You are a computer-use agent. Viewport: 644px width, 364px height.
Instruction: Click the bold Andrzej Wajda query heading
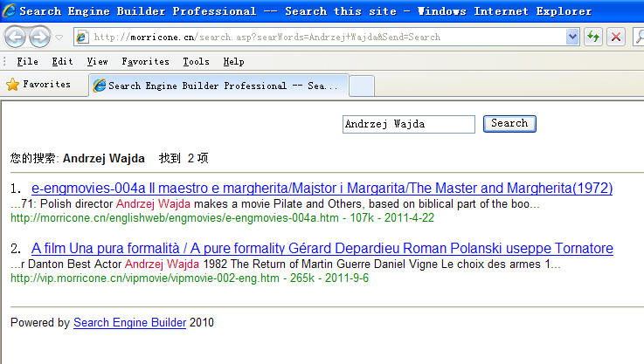(104, 158)
